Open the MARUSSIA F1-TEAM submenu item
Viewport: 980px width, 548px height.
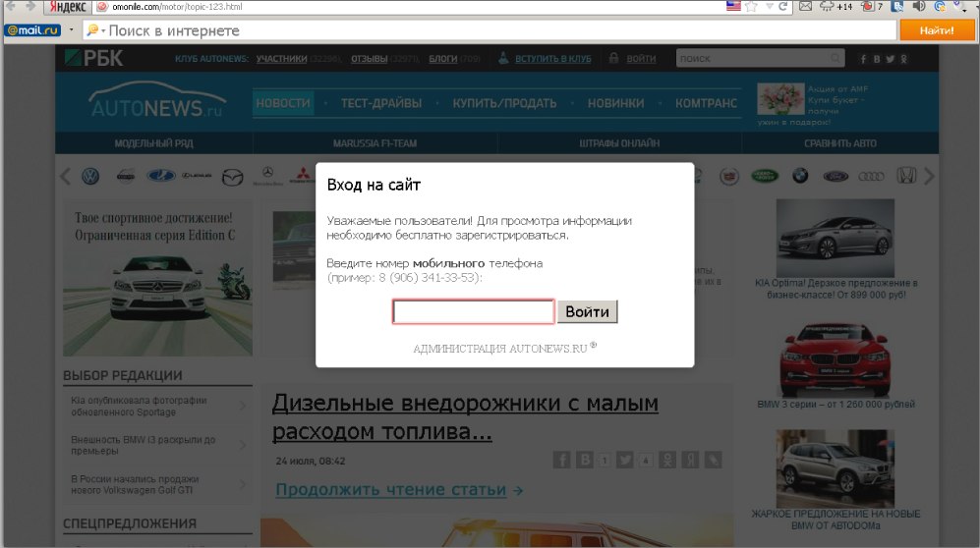click(x=375, y=143)
